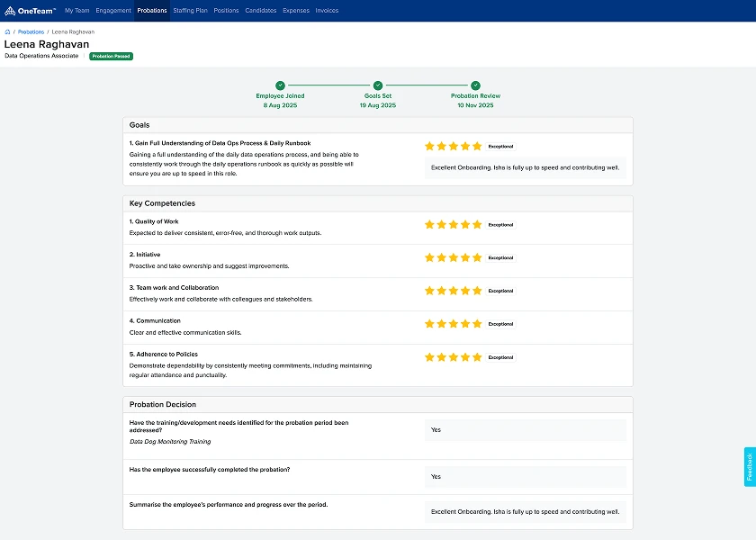Click the performance summary text field
756x540 pixels.
click(526, 512)
